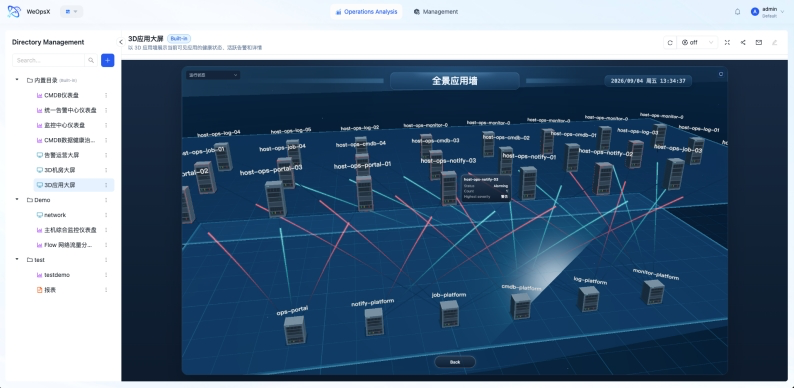Open the view selector dropdown in wall
The image size is (794, 388).
tap(213, 75)
